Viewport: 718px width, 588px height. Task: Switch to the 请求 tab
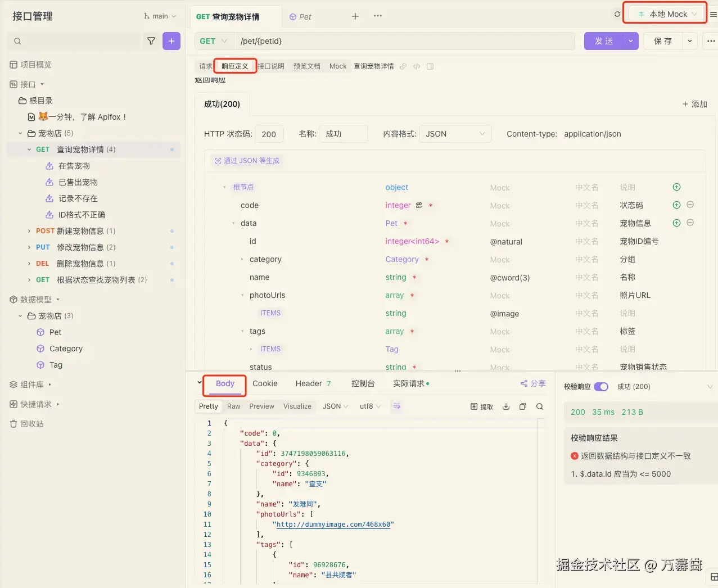click(206, 66)
